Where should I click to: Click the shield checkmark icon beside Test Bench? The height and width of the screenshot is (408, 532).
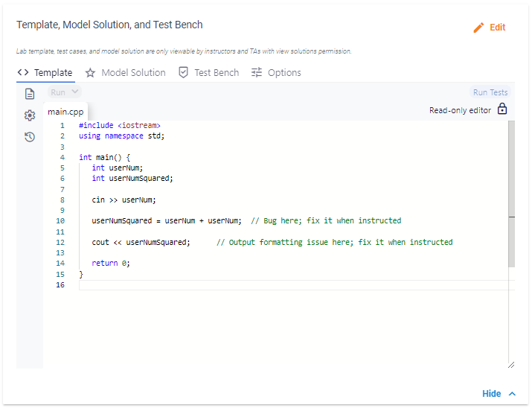(183, 73)
